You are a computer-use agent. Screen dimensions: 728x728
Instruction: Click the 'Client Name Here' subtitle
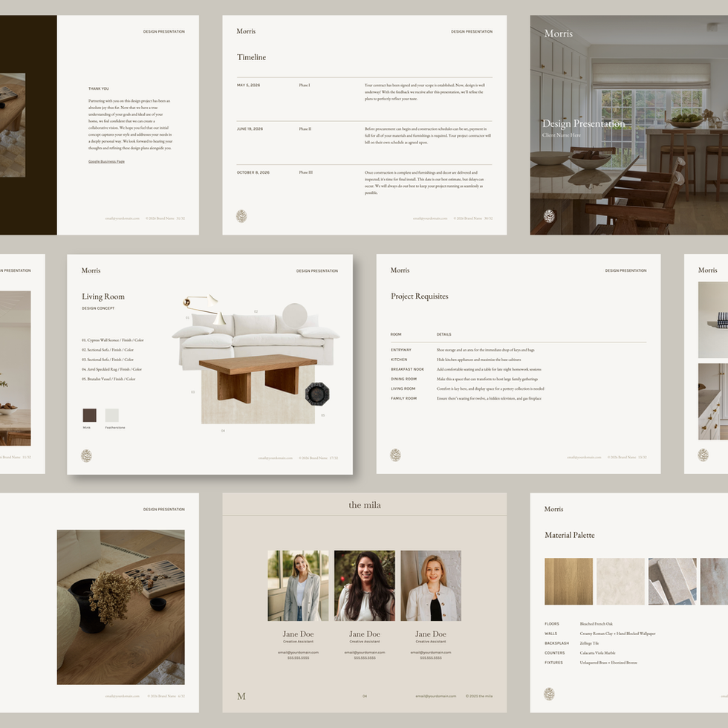[x=562, y=135]
